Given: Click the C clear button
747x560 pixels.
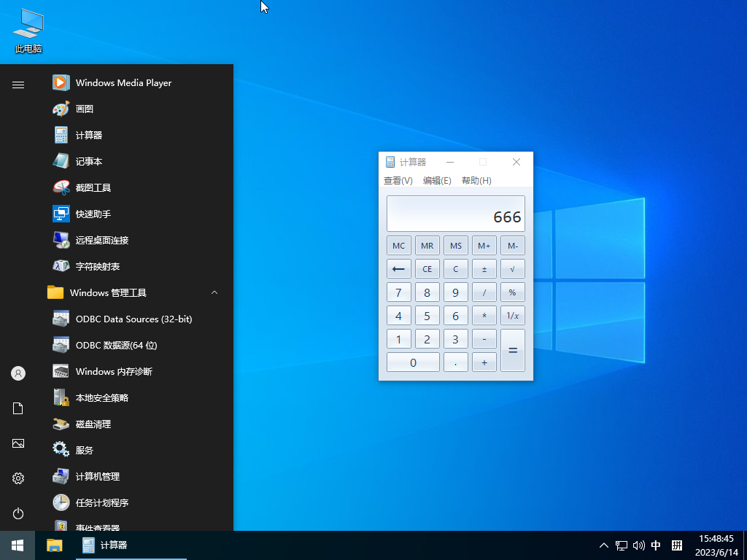Looking at the screenshot, I should click(456, 269).
